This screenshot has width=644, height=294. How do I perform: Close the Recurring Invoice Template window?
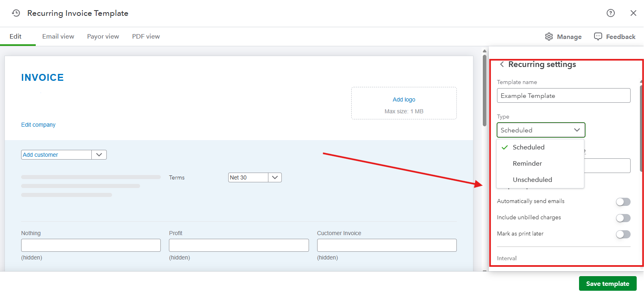pos(633,13)
